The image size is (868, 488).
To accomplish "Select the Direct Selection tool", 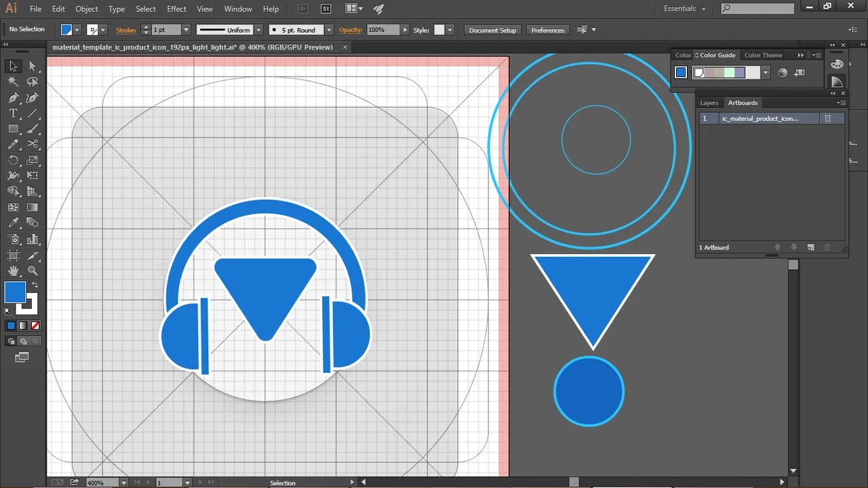I will (x=32, y=66).
